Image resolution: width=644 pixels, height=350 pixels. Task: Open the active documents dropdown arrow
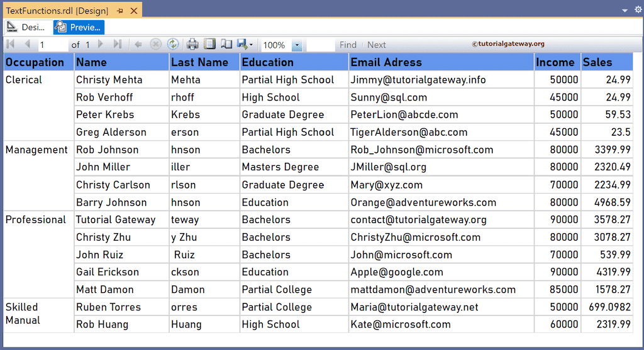(625, 10)
